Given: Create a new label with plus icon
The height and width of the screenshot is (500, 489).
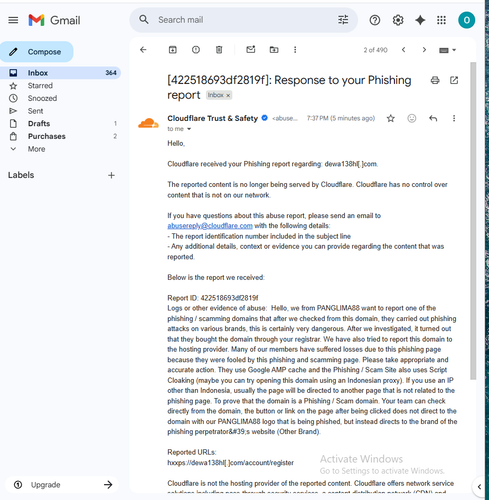Looking at the screenshot, I should tap(111, 175).
